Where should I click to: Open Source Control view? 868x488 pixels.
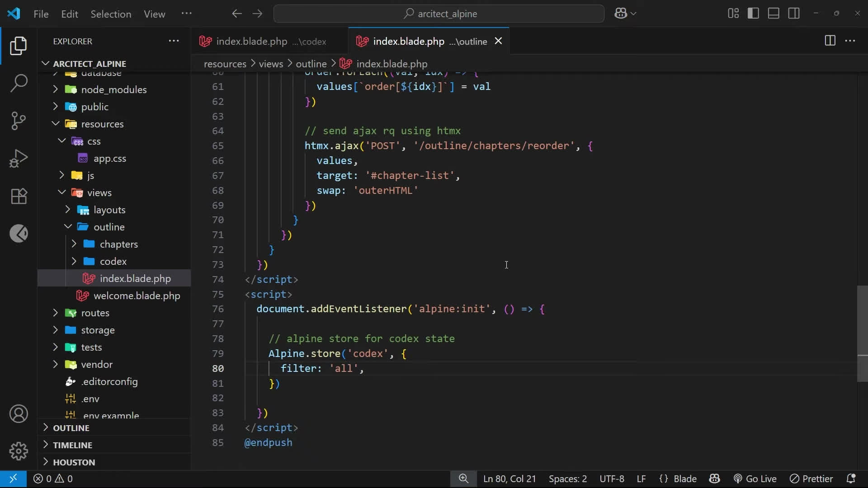click(x=19, y=121)
